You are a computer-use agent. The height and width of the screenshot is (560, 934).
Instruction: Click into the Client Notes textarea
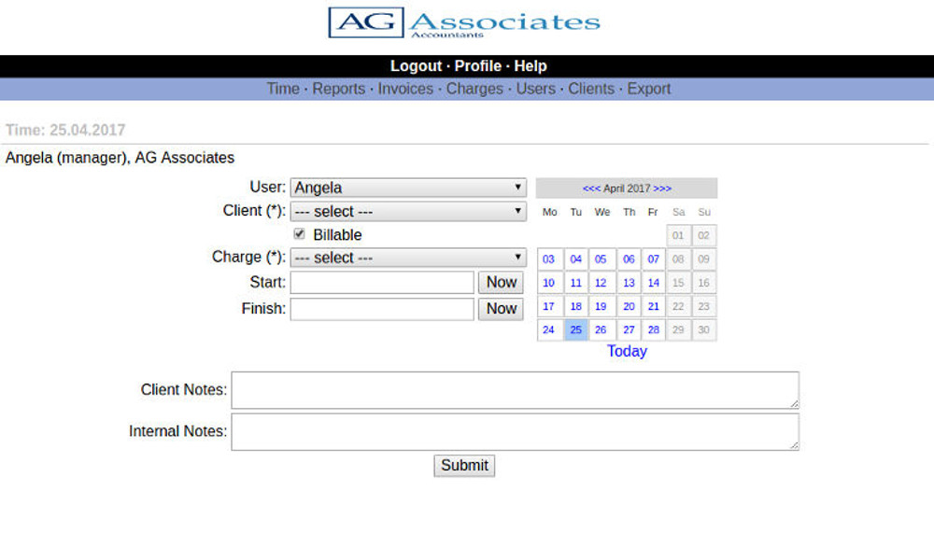pyautogui.click(x=515, y=390)
